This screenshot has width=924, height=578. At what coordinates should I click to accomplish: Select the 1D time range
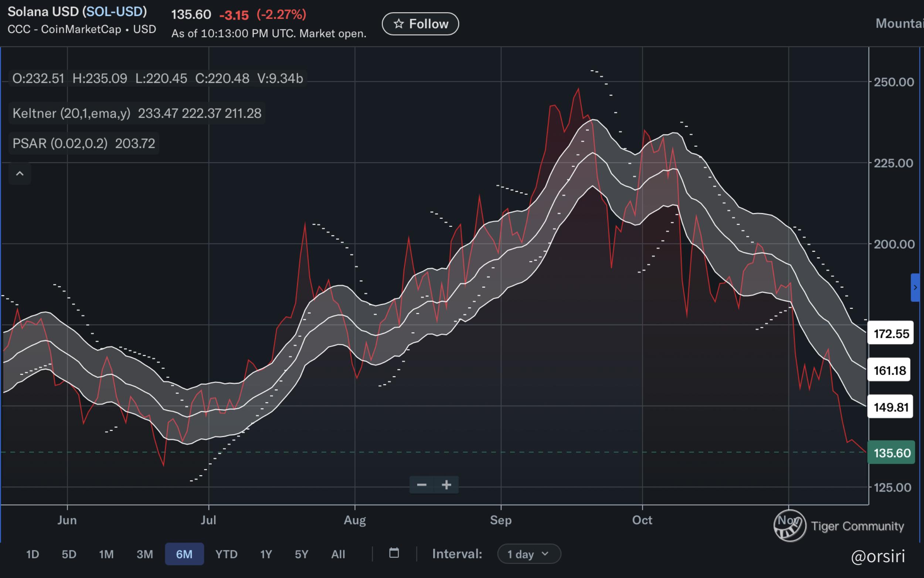[x=33, y=554]
